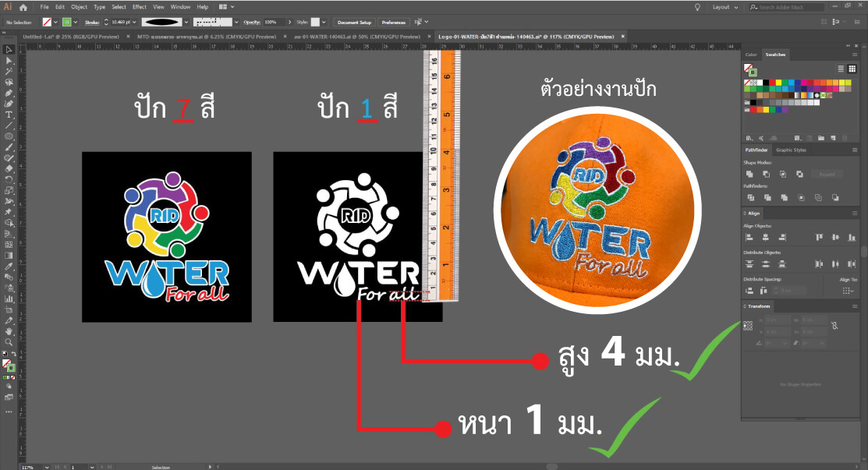The width and height of the screenshot is (868, 470).
Task: Click the Home icon
Action: 23,7
